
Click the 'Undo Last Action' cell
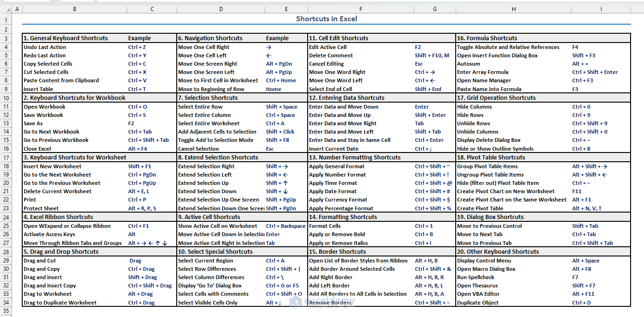[x=74, y=47]
